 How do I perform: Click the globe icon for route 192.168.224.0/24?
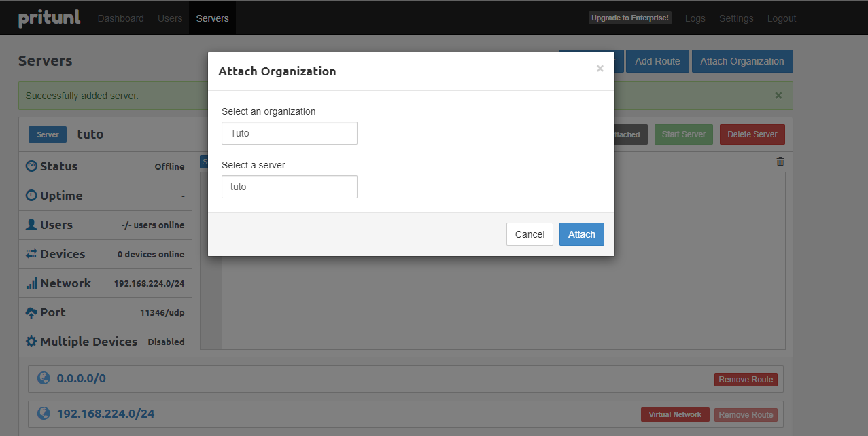point(44,413)
